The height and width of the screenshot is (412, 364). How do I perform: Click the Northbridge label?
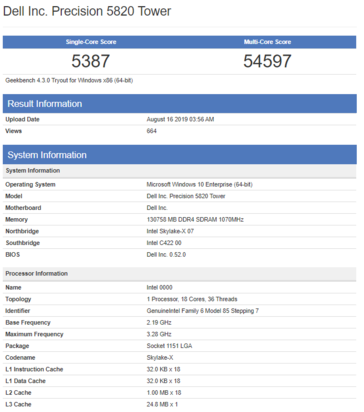pos(22,231)
